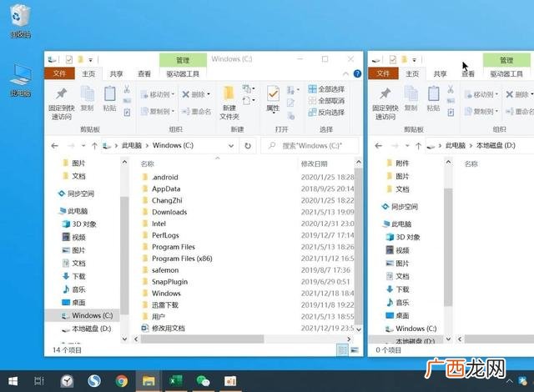Open Quick Access Toolbar dropdown in C: window

point(91,60)
